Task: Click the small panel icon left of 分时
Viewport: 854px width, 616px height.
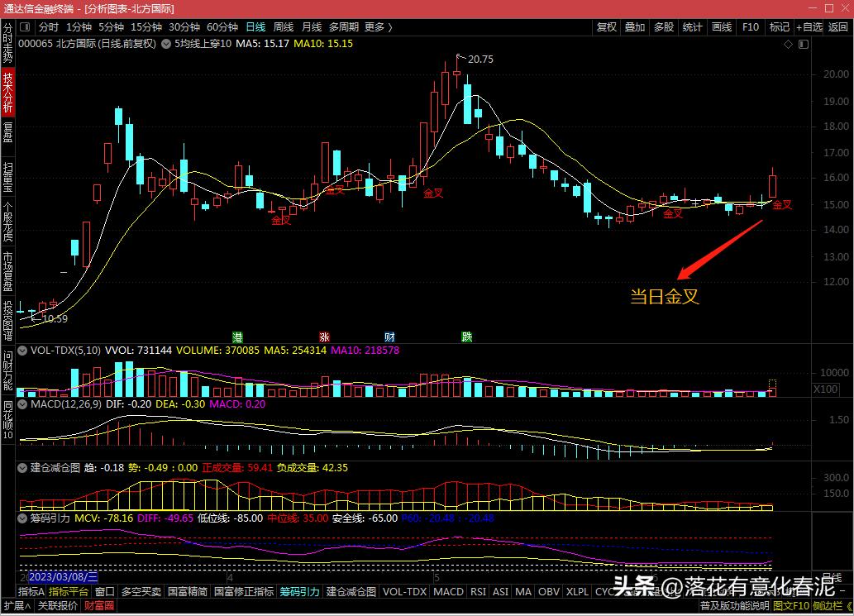Action: pyautogui.click(x=26, y=27)
